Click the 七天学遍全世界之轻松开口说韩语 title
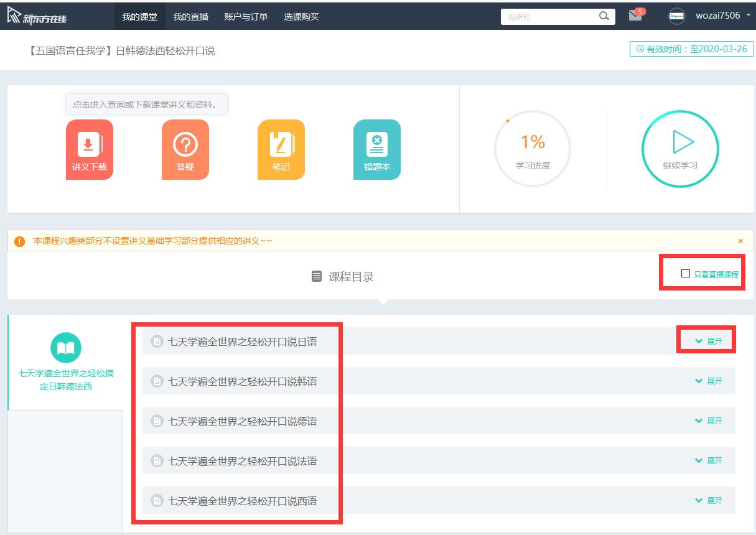 point(243,381)
